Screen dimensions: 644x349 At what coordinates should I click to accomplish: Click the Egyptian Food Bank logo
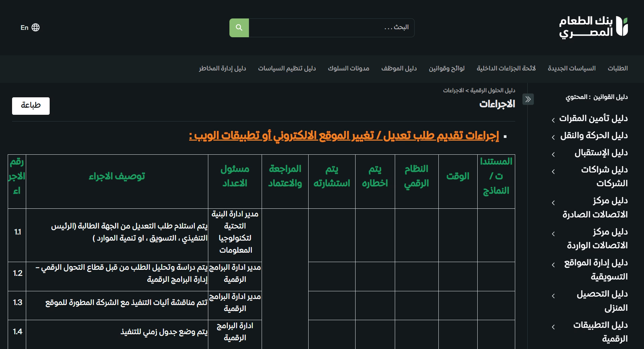point(593,27)
